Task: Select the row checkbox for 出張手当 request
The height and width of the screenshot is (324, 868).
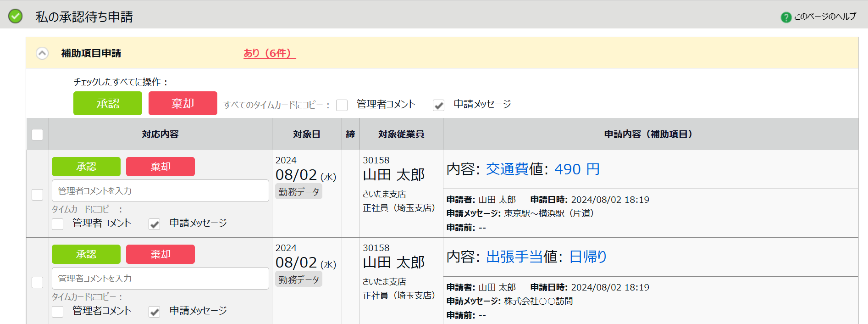Action: (x=38, y=282)
